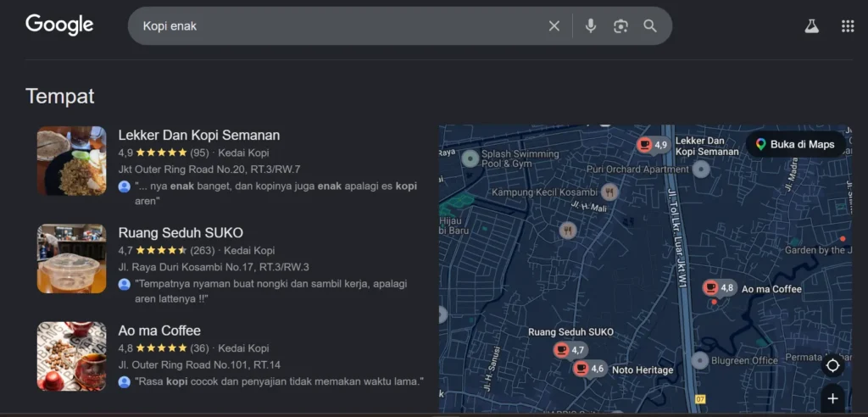
Task: Click the Blugreen Office marker
Action: pyautogui.click(x=700, y=360)
